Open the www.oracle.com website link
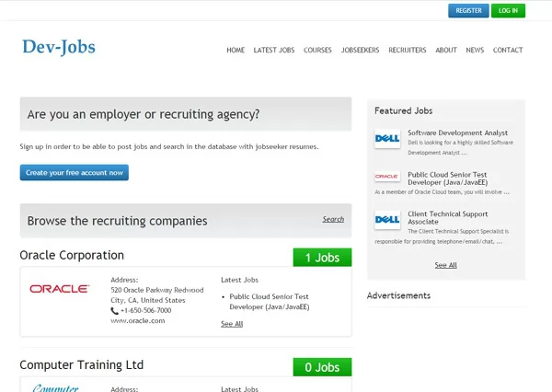This screenshot has width=552, height=392. pos(138,320)
